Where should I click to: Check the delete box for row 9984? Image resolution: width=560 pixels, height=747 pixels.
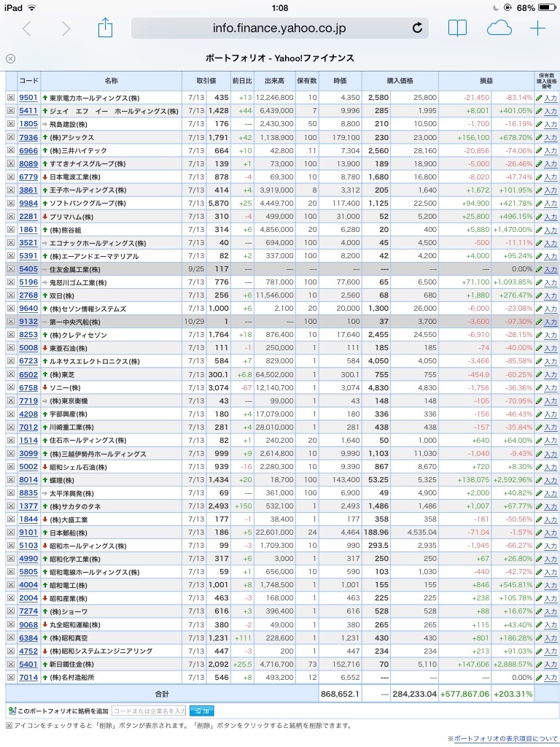tap(10, 203)
